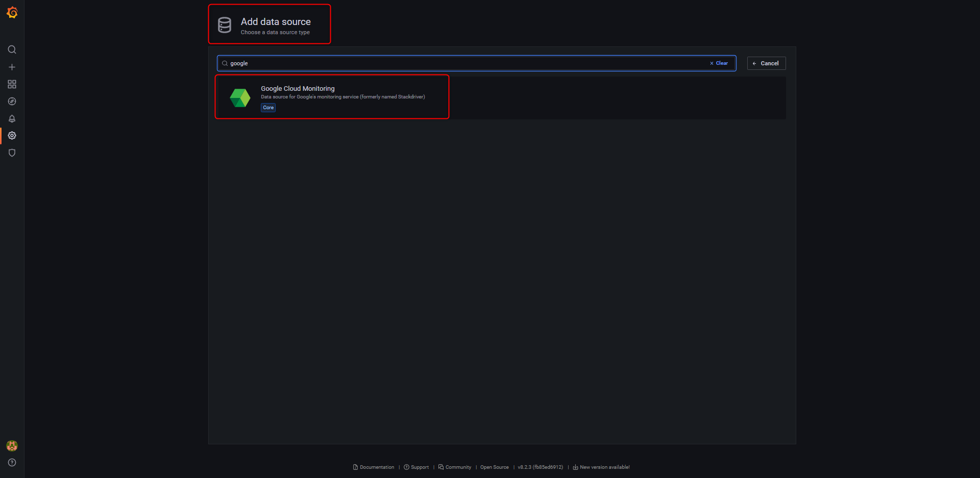Viewport: 980px width, 478px height.
Task: Cancel adding a data source
Action: (x=766, y=63)
